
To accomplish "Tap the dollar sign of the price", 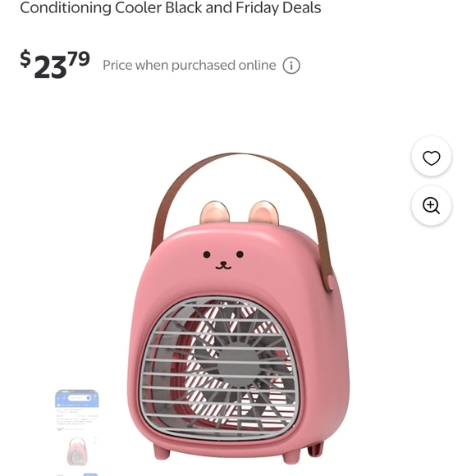I will tap(25, 58).
